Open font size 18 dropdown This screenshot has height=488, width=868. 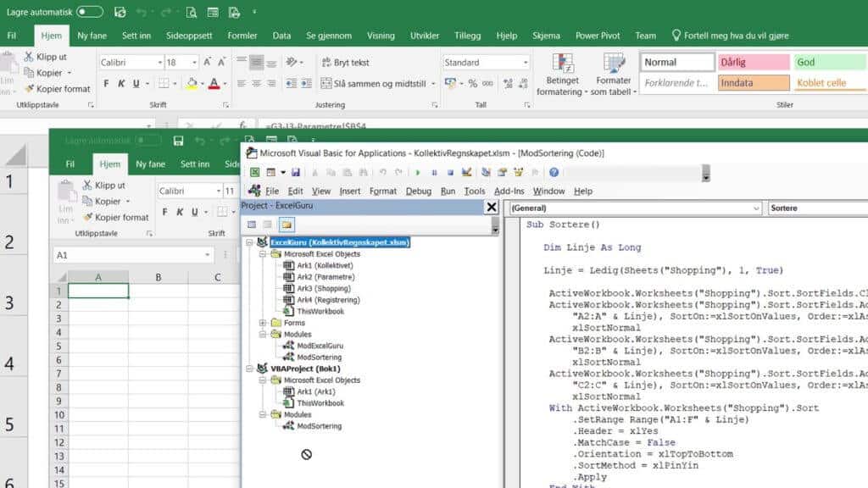[194, 63]
